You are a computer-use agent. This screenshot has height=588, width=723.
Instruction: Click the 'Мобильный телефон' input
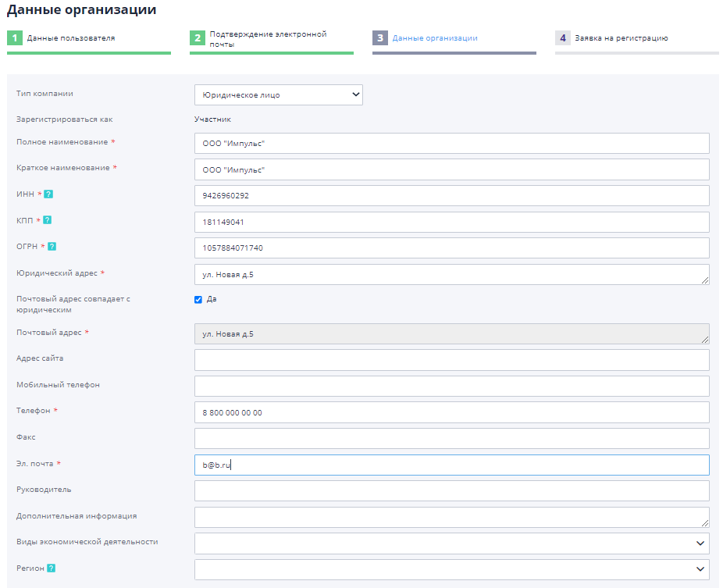pos(451,386)
